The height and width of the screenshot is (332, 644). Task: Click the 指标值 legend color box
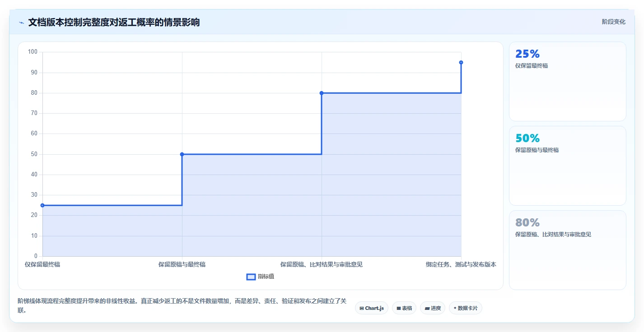pos(251,277)
